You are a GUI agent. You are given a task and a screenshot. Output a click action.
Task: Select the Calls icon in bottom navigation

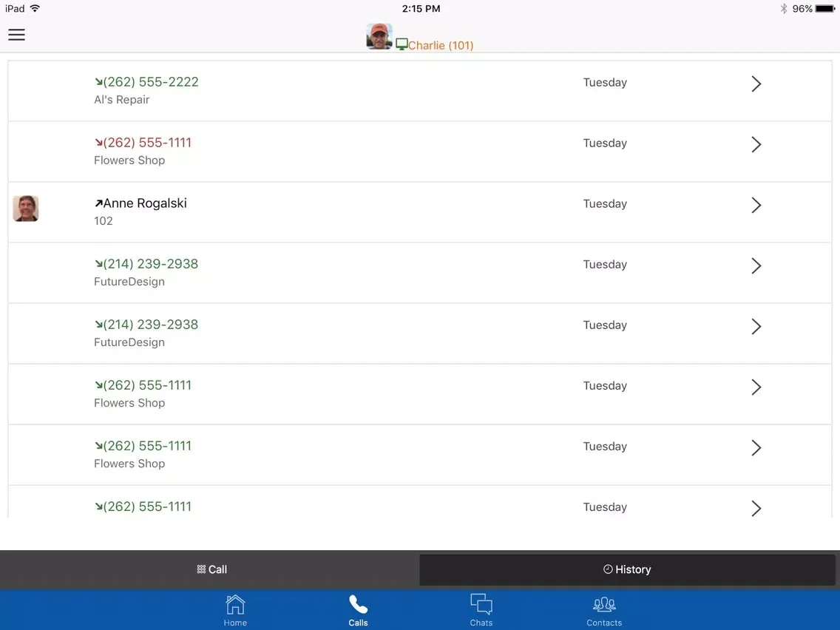[358, 610]
